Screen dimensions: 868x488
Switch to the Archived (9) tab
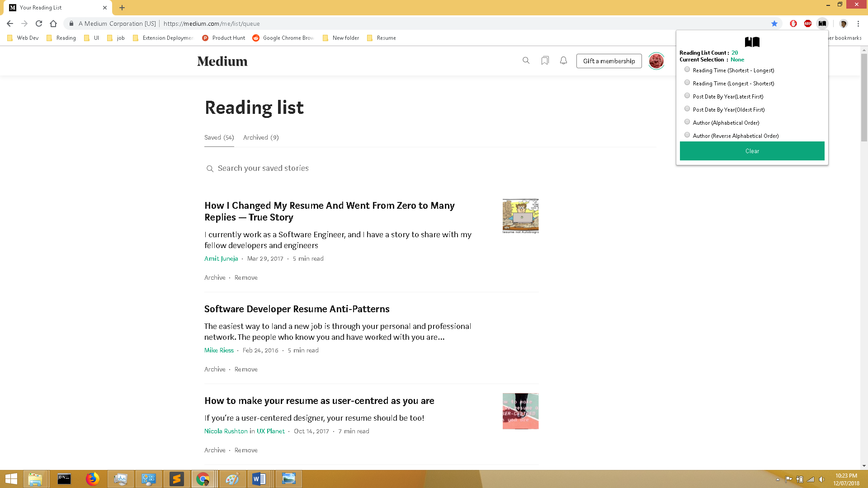(x=261, y=137)
